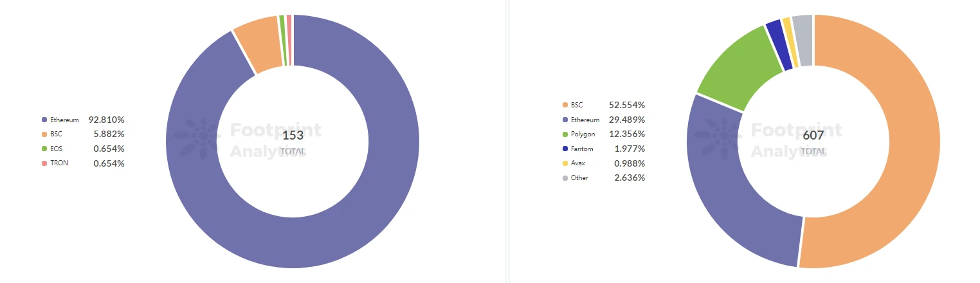980x283 pixels.
Task: Select the orange BSC dot in left legend
Action: point(44,134)
